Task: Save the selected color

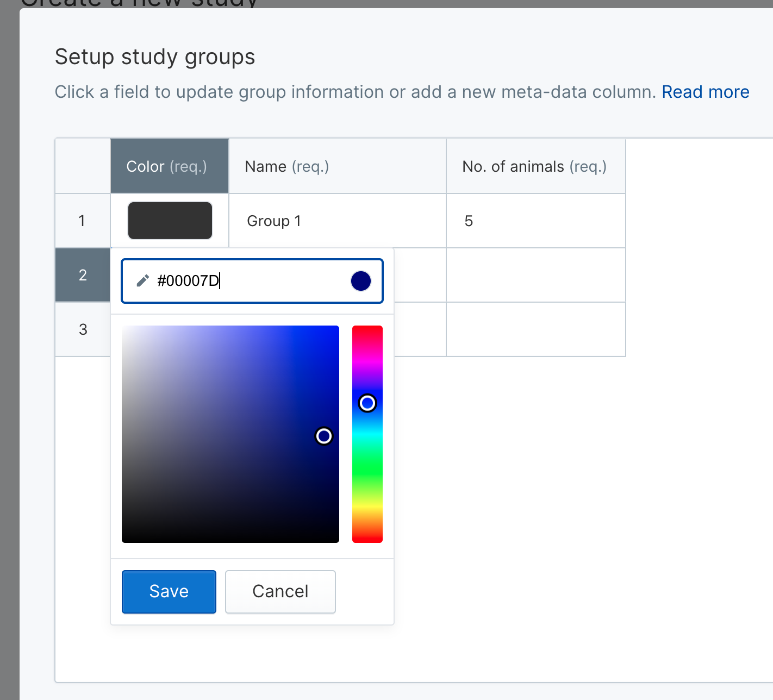Action: pyautogui.click(x=169, y=592)
